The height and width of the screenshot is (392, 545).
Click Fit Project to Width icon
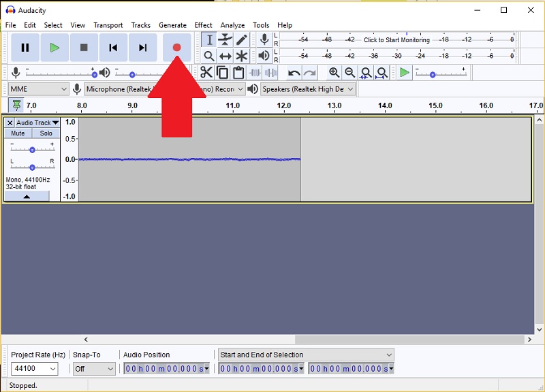[x=381, y=73]
